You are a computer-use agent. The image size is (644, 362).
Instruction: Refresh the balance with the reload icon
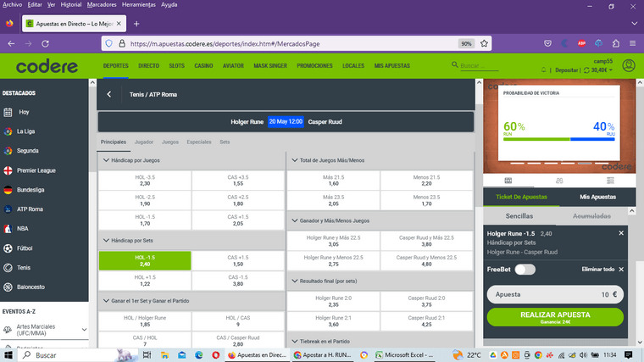coord(586,70)
